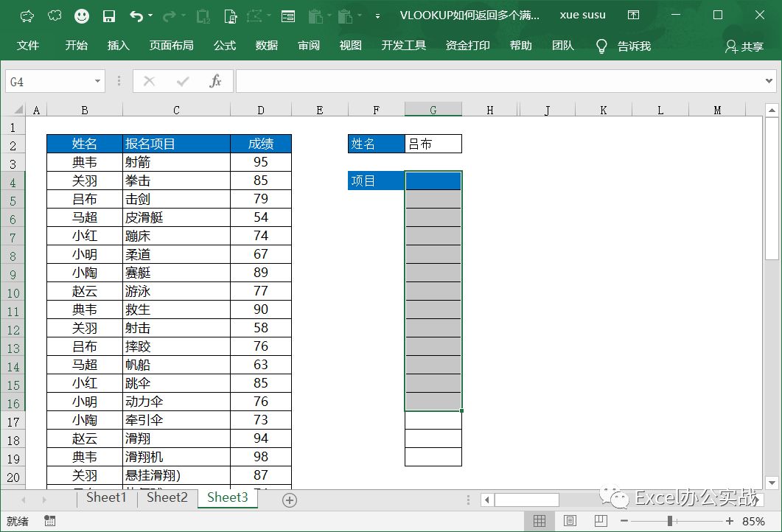Click the second grayed paste clipboard icon
This screenshot has height=532, width=782.
[x=345, y=16]
